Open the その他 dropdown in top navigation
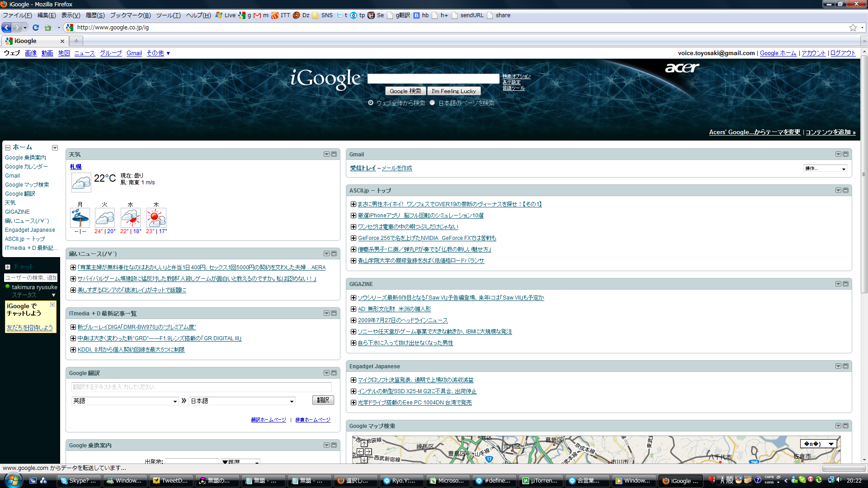 158,53
